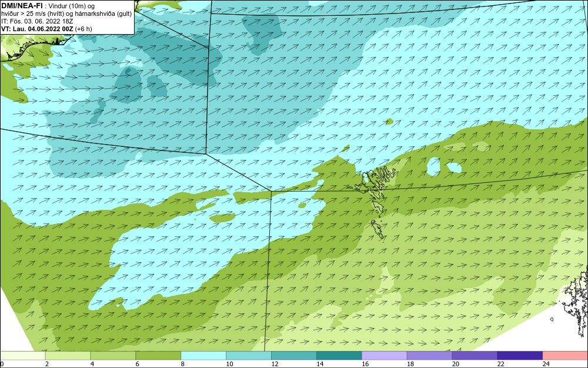This screenshot has height=368, width=588.
Task: Click the 'IT: Fös. 03. 06. 2022 18Z' line
Action: pyautogui.click(x=36, y=21)
